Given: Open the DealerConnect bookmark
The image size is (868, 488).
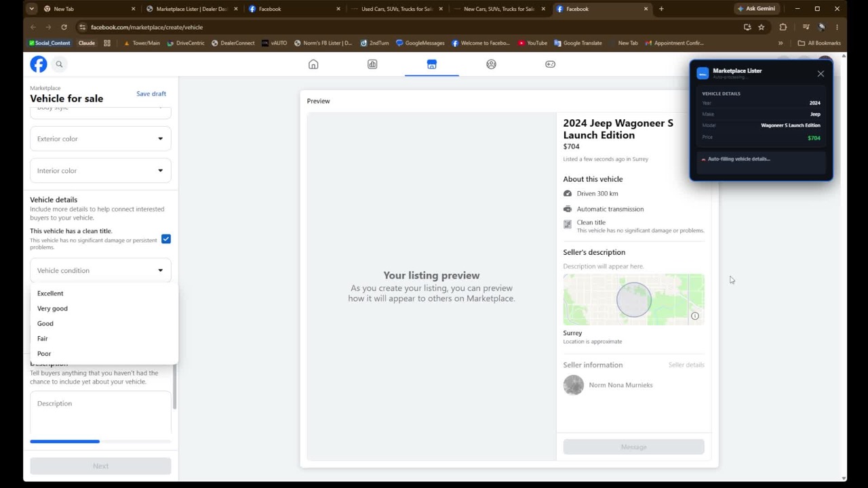Looking at the screenshot, I should (233, 43).
